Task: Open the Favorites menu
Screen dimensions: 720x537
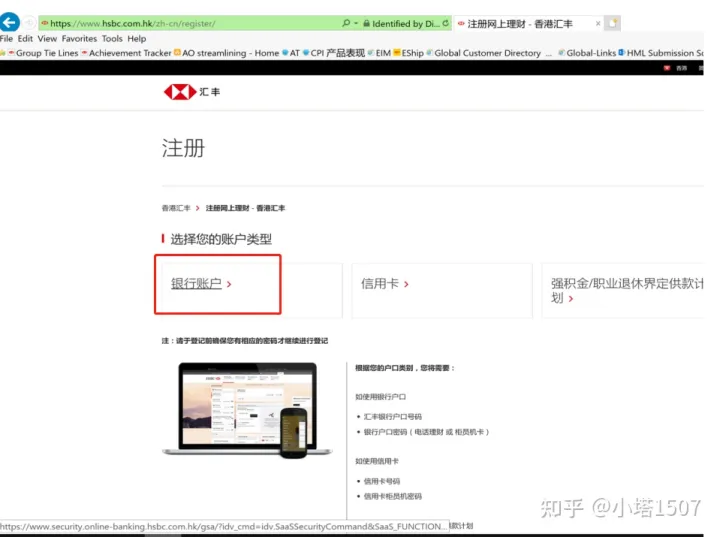Action: (79, 39)
